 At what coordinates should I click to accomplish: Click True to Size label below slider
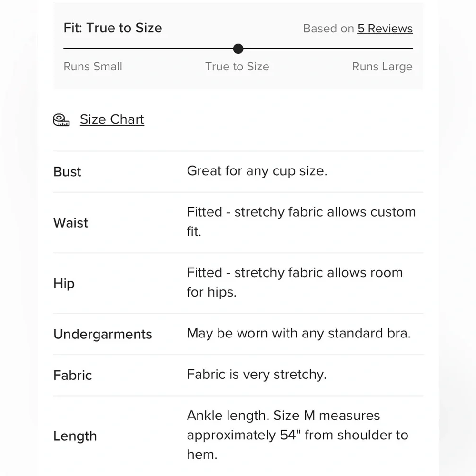tap(237, 67)
